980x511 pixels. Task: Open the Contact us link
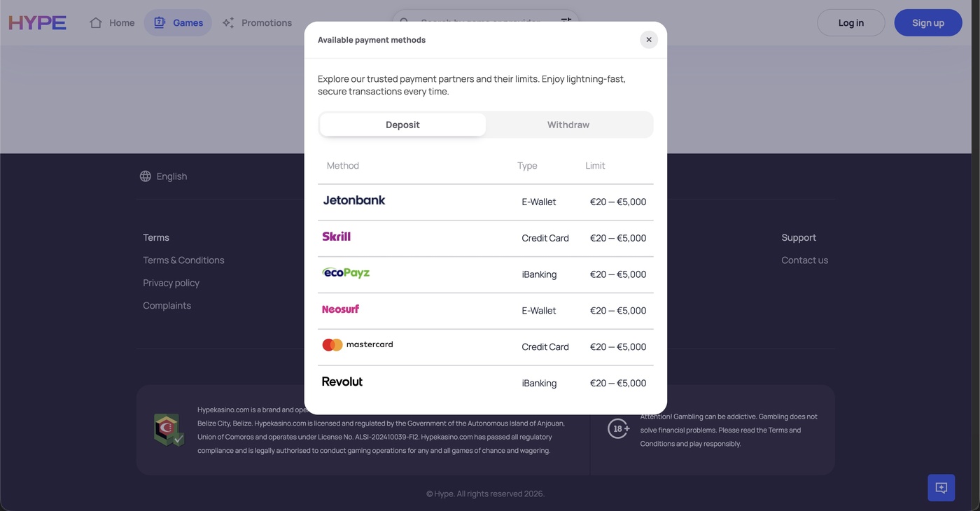[x=805, y=260]
